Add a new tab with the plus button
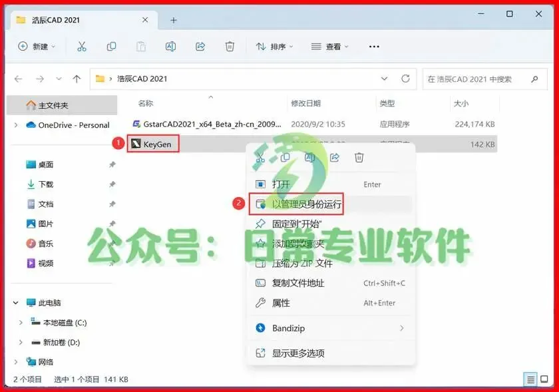The width and height of the screenshot is (559, 392). point(174,21)
